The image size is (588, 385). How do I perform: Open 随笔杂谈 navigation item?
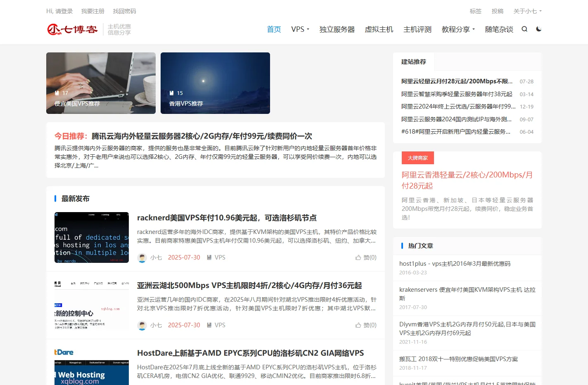[x=499, y=29]
